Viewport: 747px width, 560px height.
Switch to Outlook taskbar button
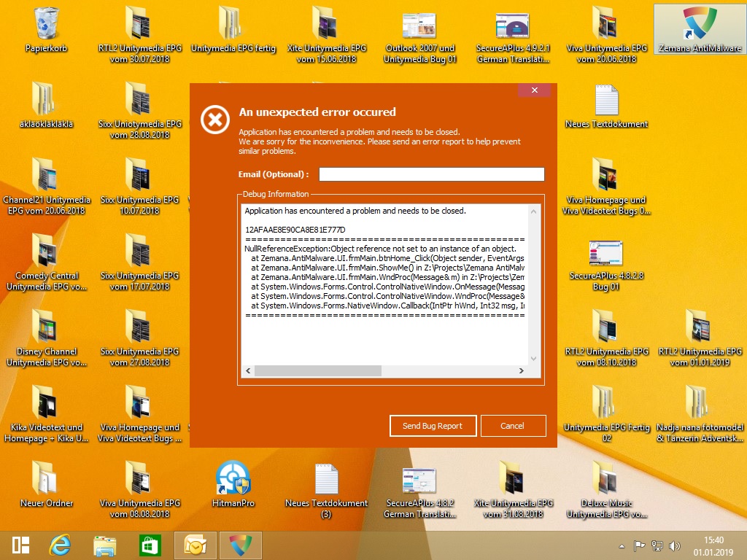[196, 545]
